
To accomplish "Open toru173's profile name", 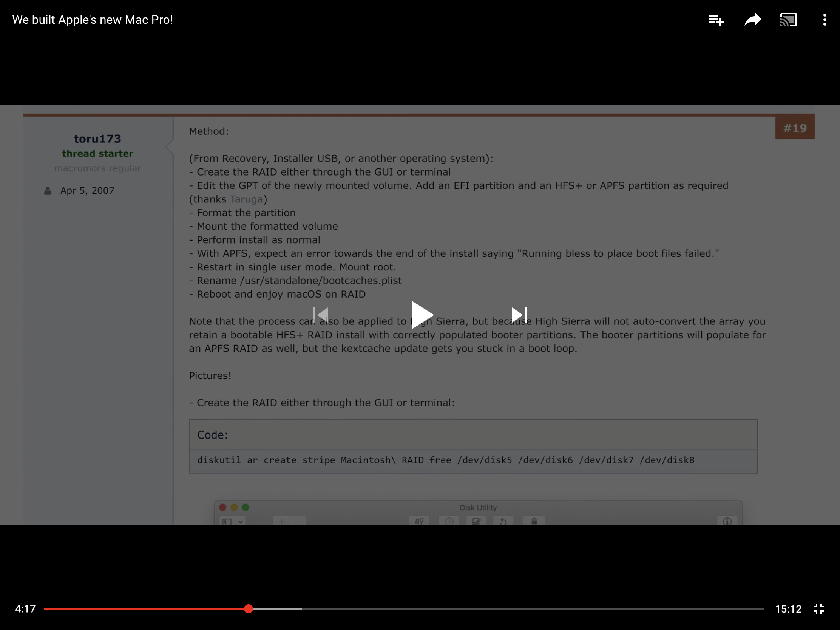I will (x=97, y=139).
